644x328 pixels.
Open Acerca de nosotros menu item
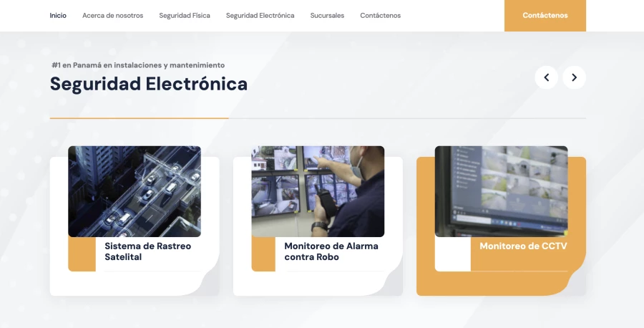click(112, 16)
